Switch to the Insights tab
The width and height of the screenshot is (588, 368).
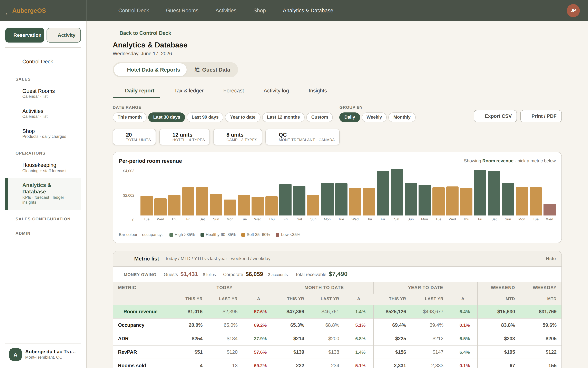coord(317,91)
